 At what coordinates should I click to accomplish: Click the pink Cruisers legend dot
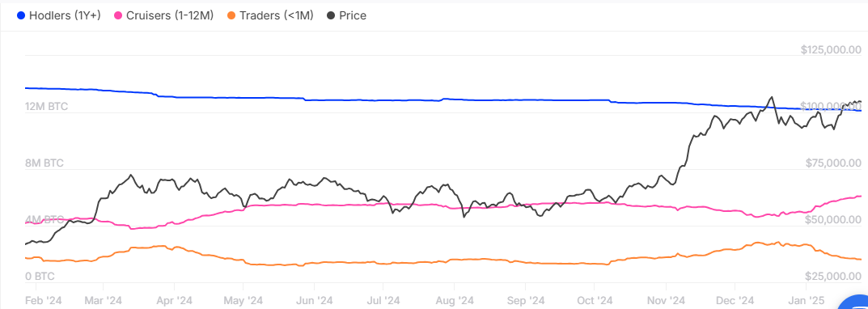pyautogui.click(x=119, y=15)
